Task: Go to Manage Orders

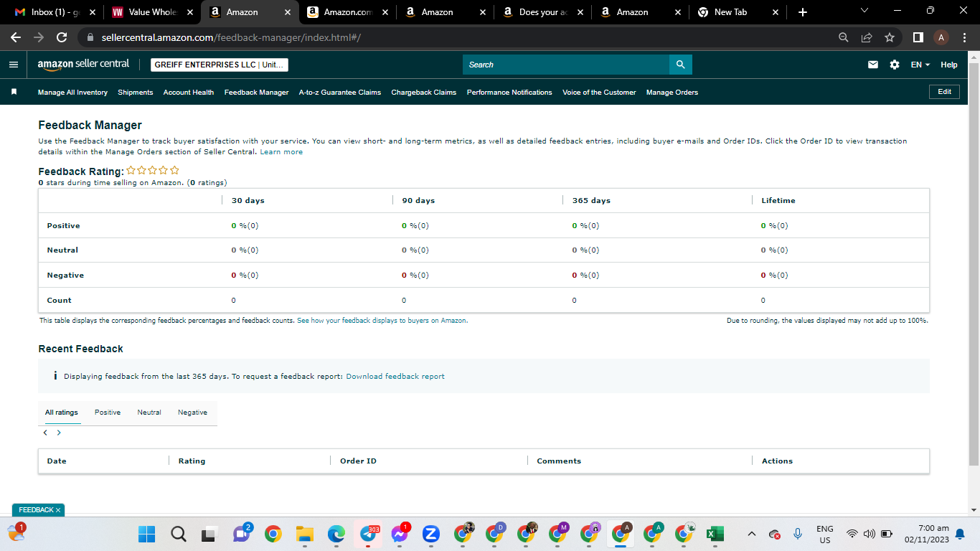Action: 672,93
